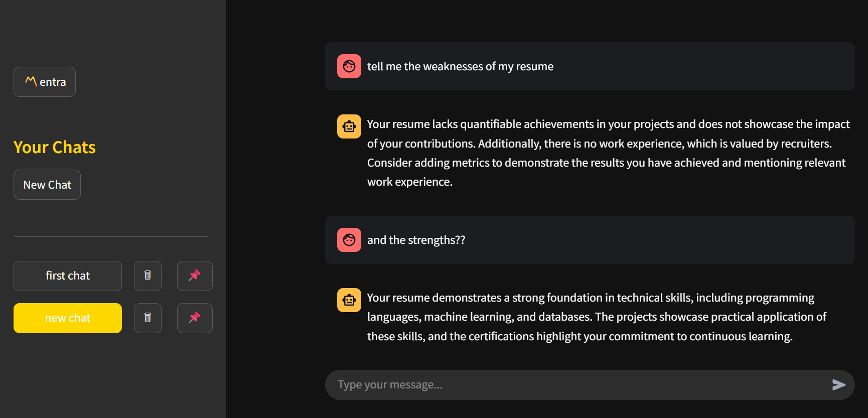This screenshot has height=418, width=868.
Task: Open the Mentra logo button
Action: coord(45,82)
